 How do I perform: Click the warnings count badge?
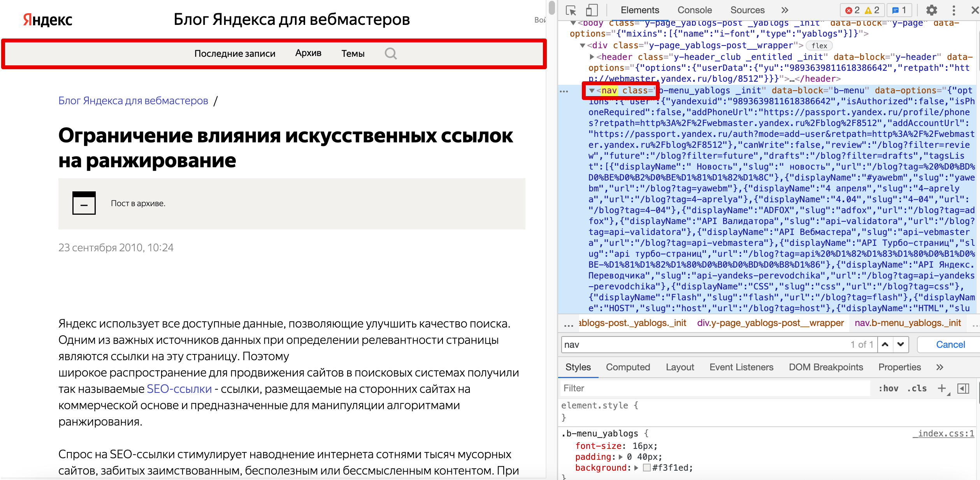point(872,10)
